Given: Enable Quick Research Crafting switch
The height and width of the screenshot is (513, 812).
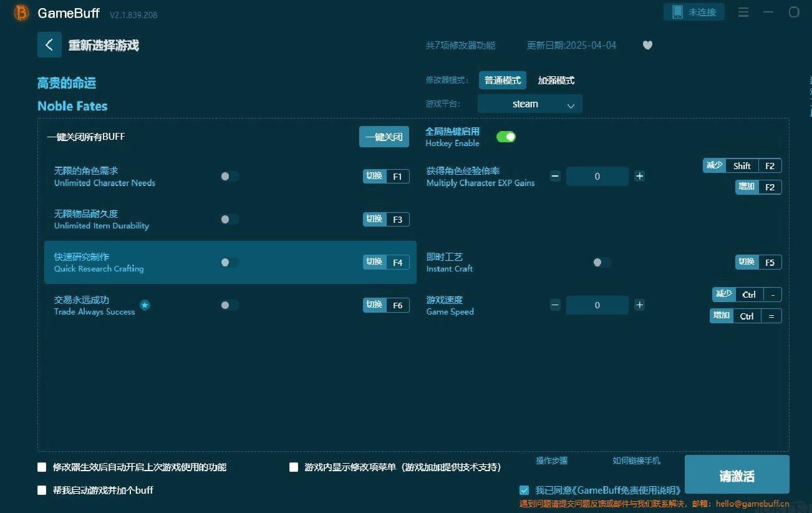Looking at the screenshot, I should coord(230,262).
